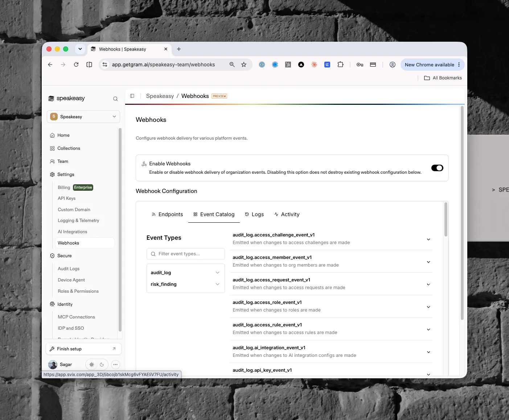Image resolution: width=509 pixels, height=420 pixels.
Task: Expand audit_log.access_challenge_event_v1 row
Action: [x=331, y=239]
